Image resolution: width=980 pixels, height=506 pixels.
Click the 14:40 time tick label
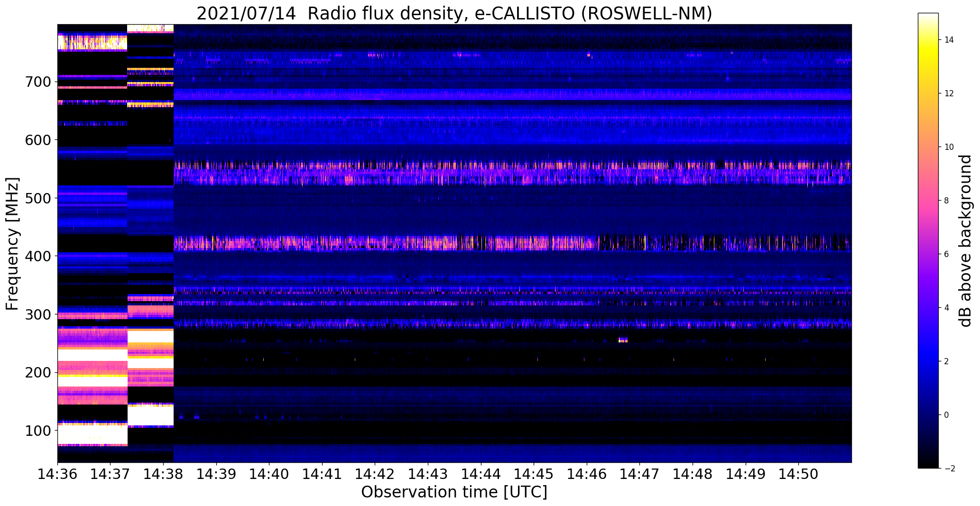click(x=269, y=474)
